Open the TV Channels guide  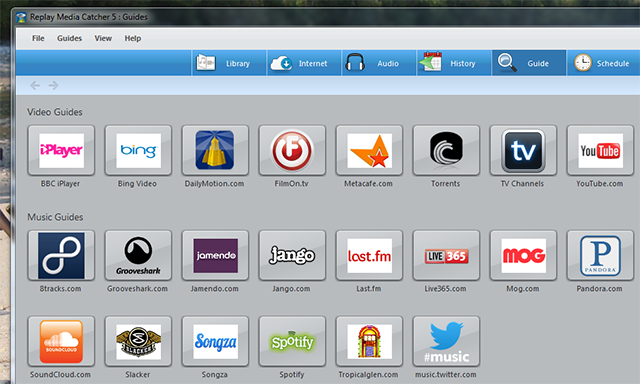(x=523, y=151)
